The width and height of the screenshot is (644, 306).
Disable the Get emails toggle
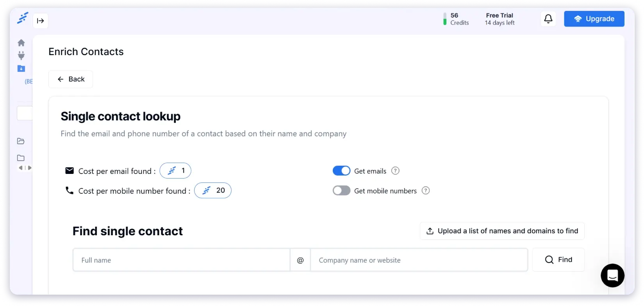pos(341,171)
